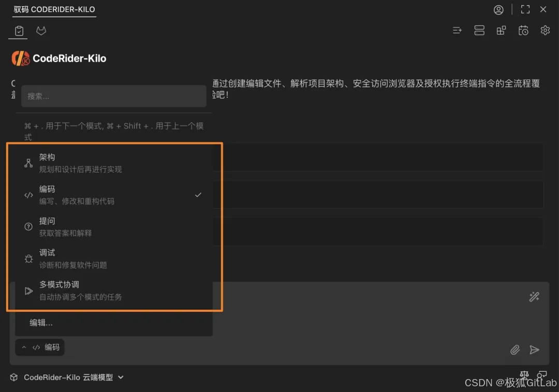Open the account profile icon
The height and width of the screenshot is (392, 559).
pyautogui.click(x=498, y=10)
